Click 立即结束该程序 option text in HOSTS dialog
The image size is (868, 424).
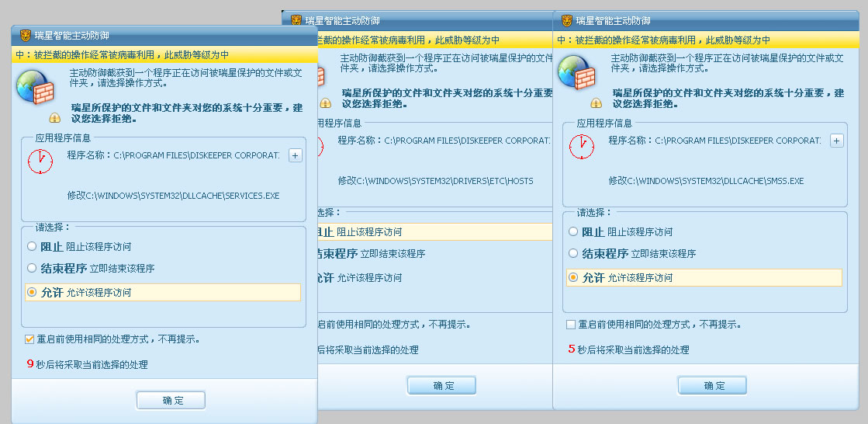click(x=393, y=255)
